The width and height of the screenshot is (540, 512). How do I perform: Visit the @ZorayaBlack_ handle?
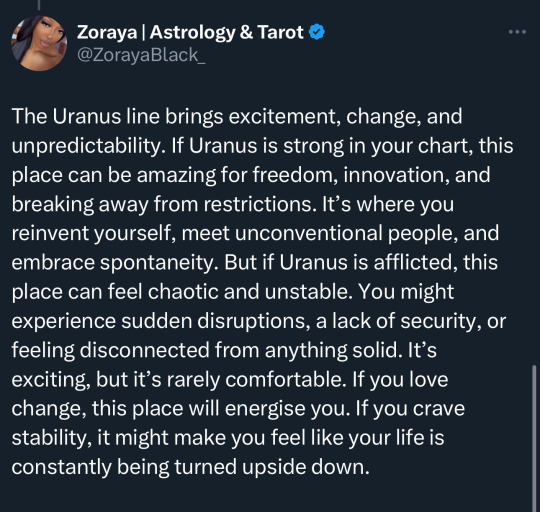pos(141,55)
